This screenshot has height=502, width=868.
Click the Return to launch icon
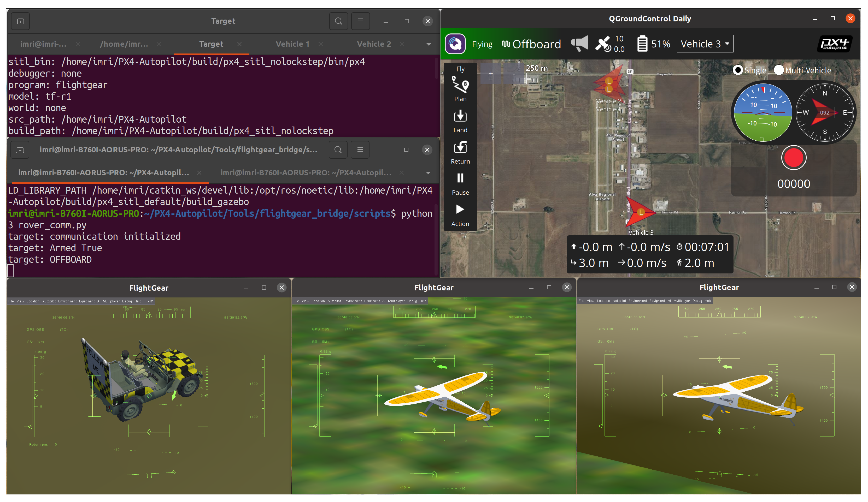tap(460, 147)
